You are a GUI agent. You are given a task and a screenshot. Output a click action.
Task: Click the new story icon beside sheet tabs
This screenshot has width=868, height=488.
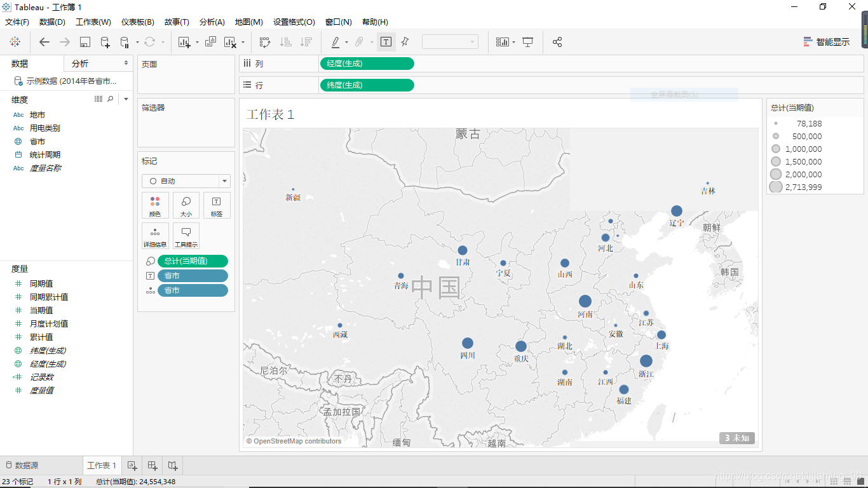[x=173, y=466]
